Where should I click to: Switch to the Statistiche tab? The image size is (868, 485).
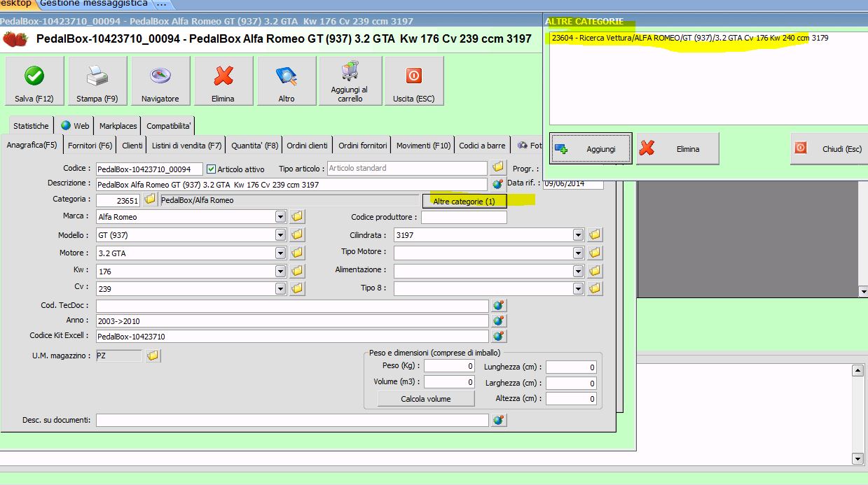(x=31, y=126)
